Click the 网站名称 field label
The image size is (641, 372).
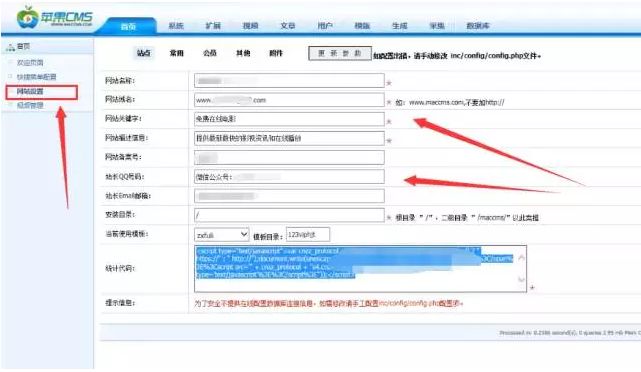[120, 81]
